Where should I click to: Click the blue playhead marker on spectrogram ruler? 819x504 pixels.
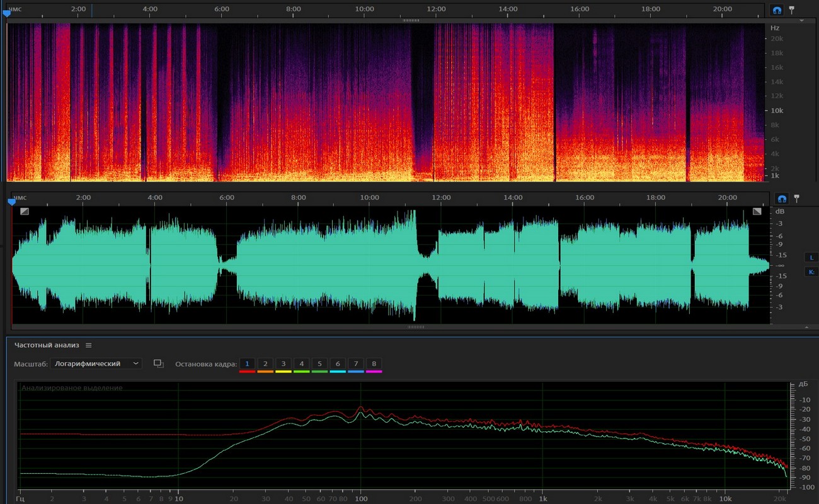(7, 13)
